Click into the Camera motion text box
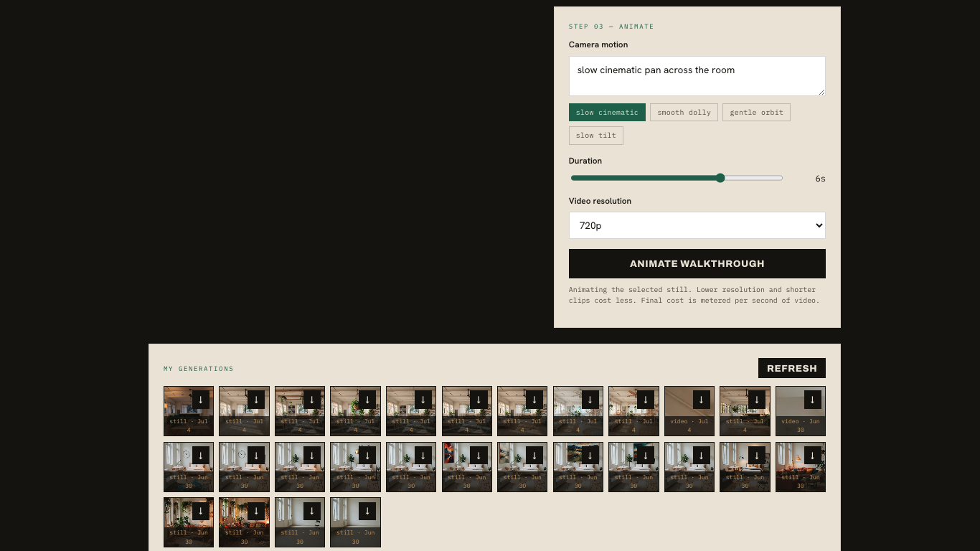 [x=697, y=76]
